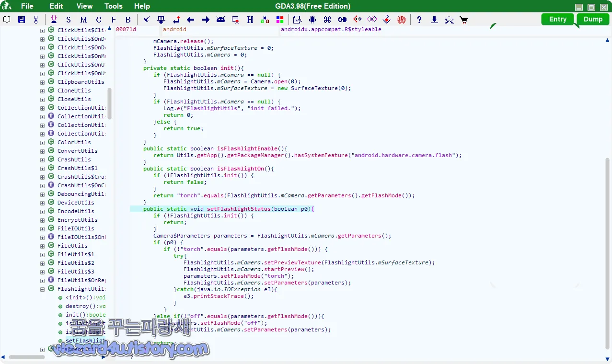The height and width of the screenshot is (364, 612).
Task: Click 'setFlashlightStatus' method name in code
Action: click(x=239, y=209)
